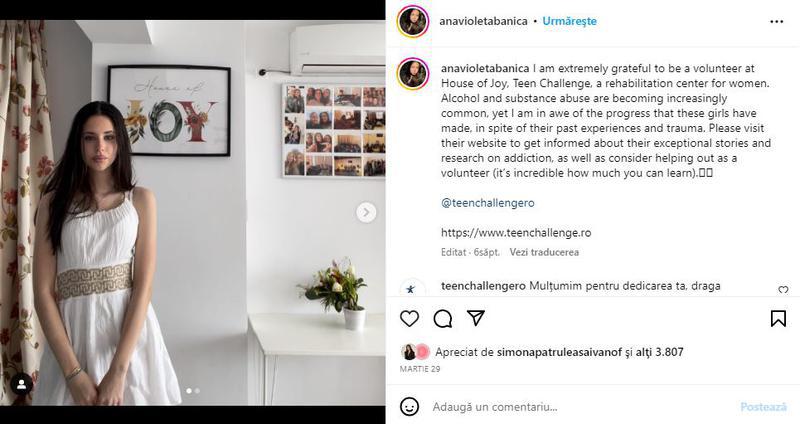Open the three-dot more options menu
Viewport: 800px width, 424px height.
tap(777, 21)
